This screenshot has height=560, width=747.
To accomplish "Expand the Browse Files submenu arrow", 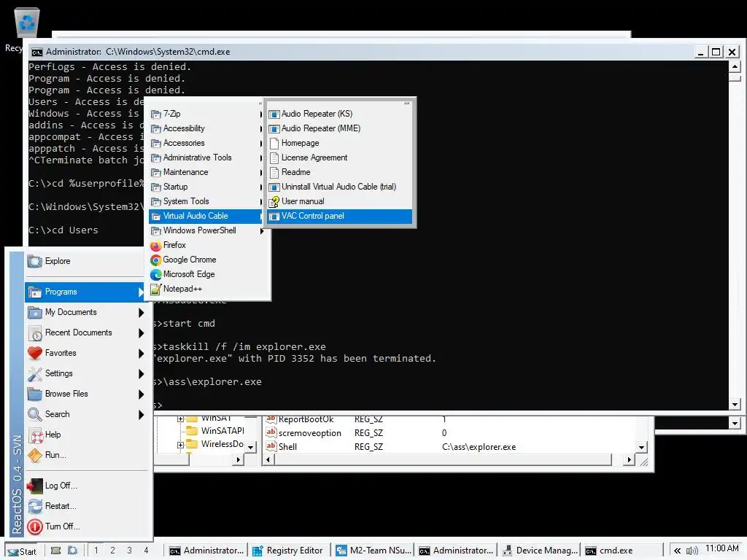I will click(x=141, y=394).
